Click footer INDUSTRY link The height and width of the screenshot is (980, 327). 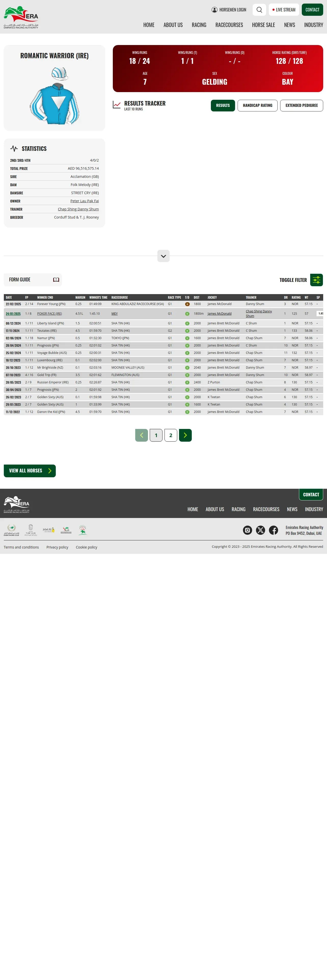314,509
